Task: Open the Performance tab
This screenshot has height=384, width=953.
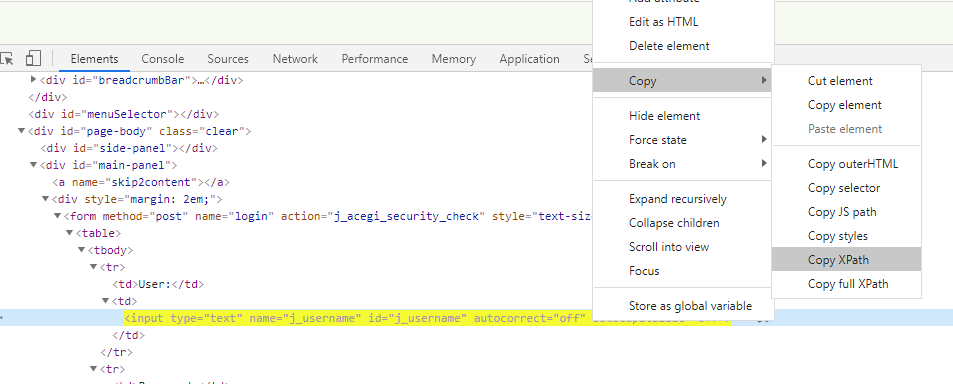Action: (x=375, y=59)
